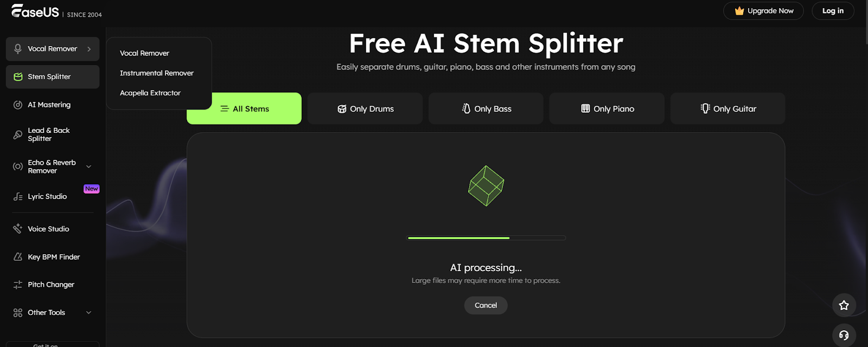Switch to the Only Drums tab

point(365,108)
